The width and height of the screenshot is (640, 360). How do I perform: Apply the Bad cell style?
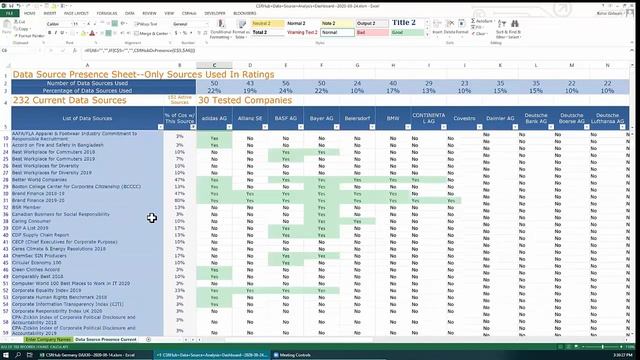pos(372,32)
